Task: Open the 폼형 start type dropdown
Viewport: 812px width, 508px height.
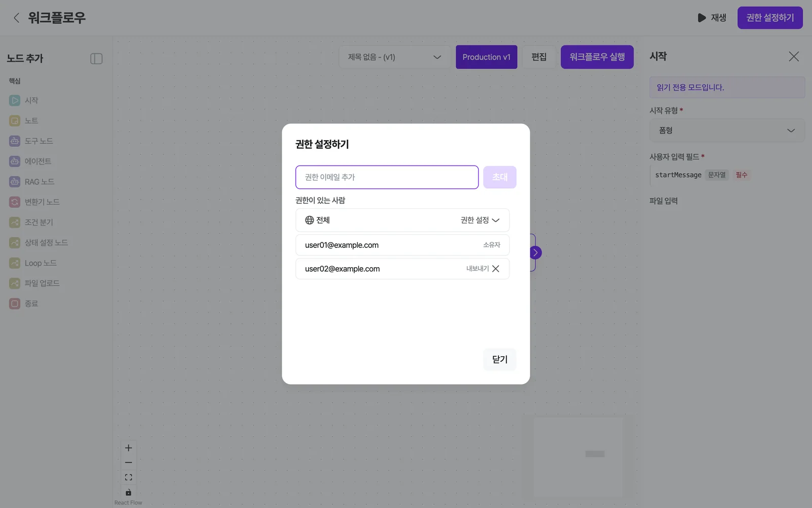Action: coord(727,131)
